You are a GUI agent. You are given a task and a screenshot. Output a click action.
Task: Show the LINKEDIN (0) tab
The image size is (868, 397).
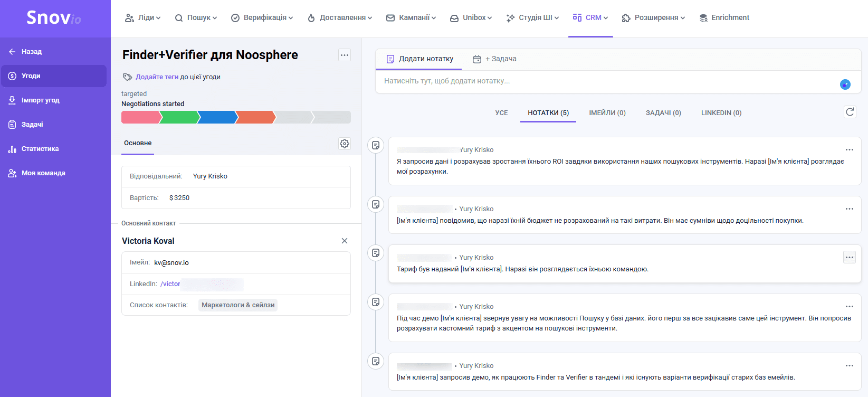point(721,113)
